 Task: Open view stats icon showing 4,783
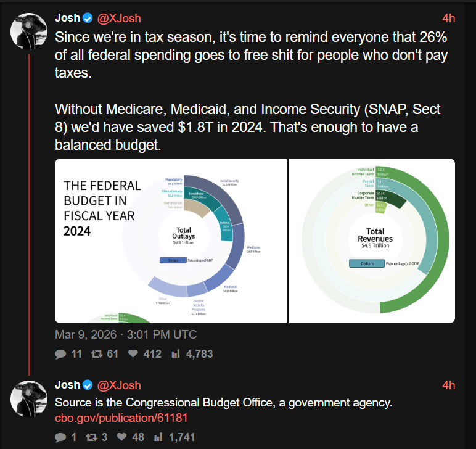click(x=175, y=354)
